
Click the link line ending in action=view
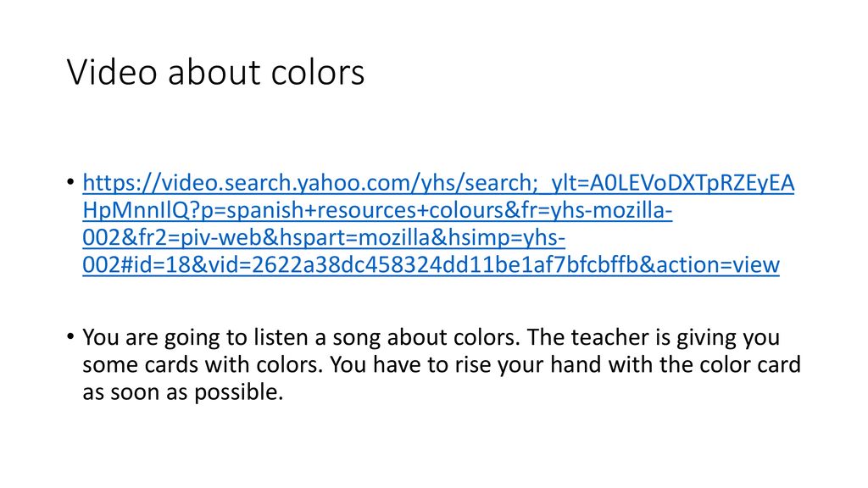point(431,264)
